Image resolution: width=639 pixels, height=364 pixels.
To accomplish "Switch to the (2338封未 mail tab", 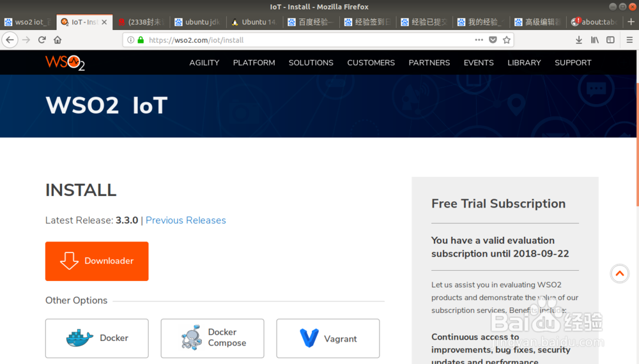I will tap(141, 22).
